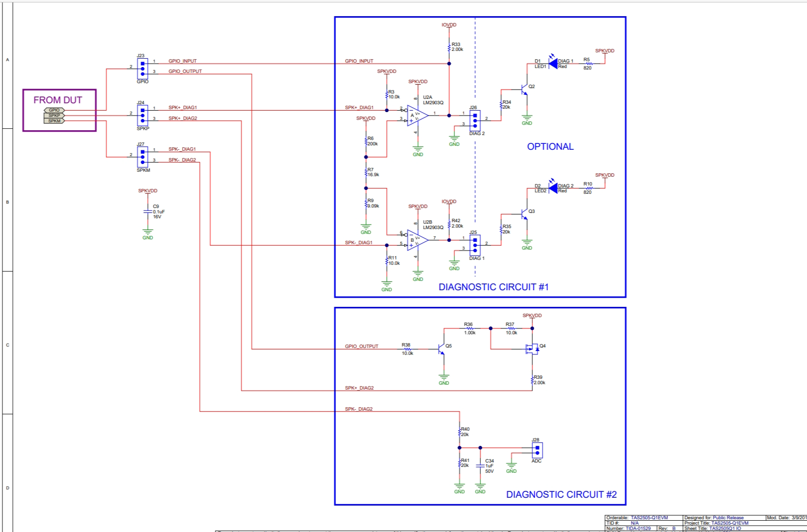Click transistor Q2 near LED1

pyautogui.click(x=525, y=90)
